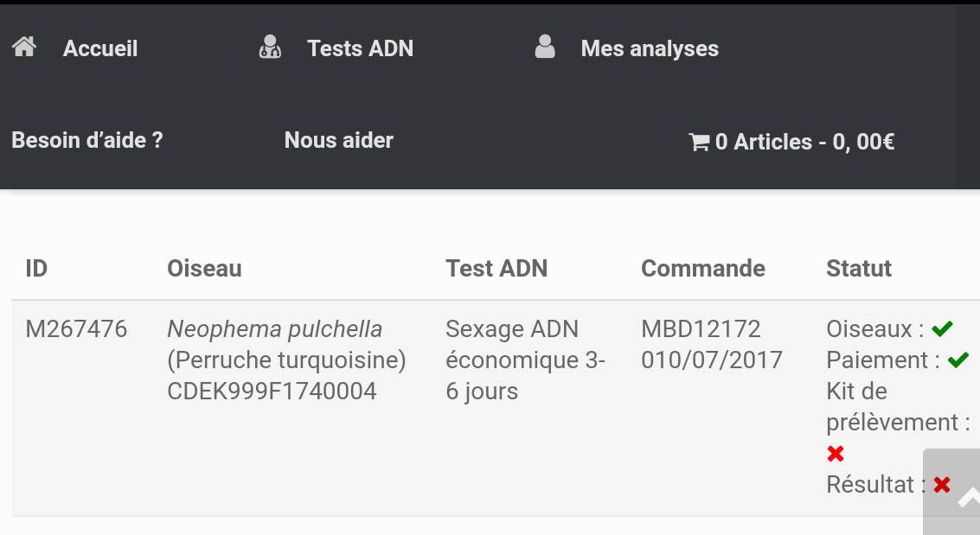Click the ID column header
This screenshot has width=980, height=535.
click(x=36, y=268)
